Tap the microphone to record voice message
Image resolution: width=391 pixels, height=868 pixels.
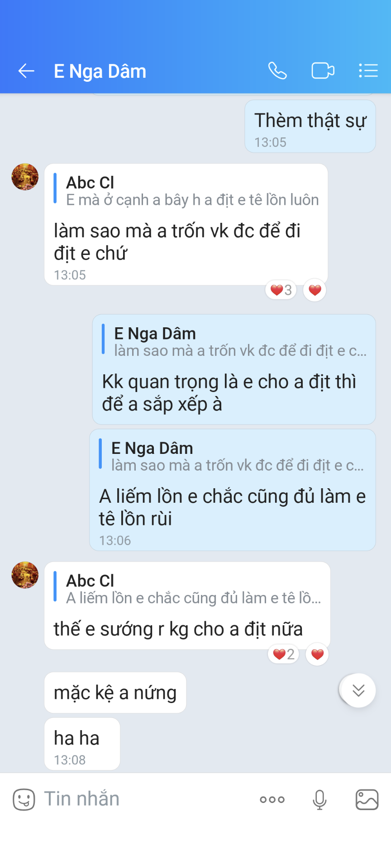pyautogui.click(x=319, y=799)
